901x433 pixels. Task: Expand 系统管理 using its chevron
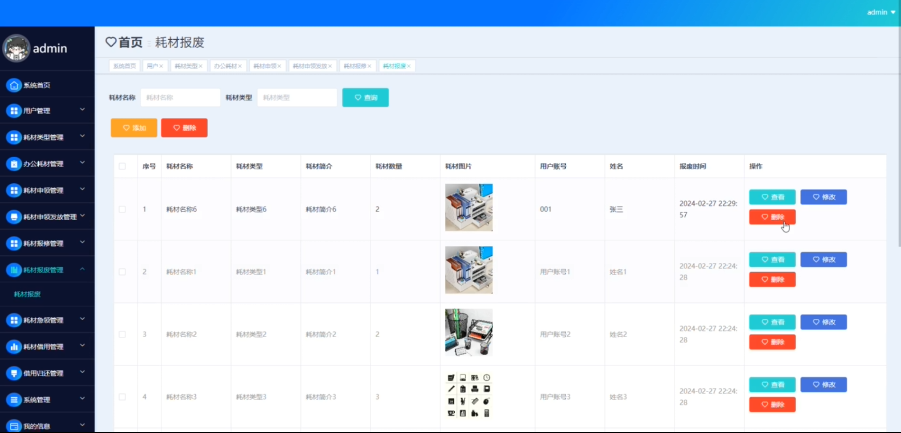tap(82, 397)
